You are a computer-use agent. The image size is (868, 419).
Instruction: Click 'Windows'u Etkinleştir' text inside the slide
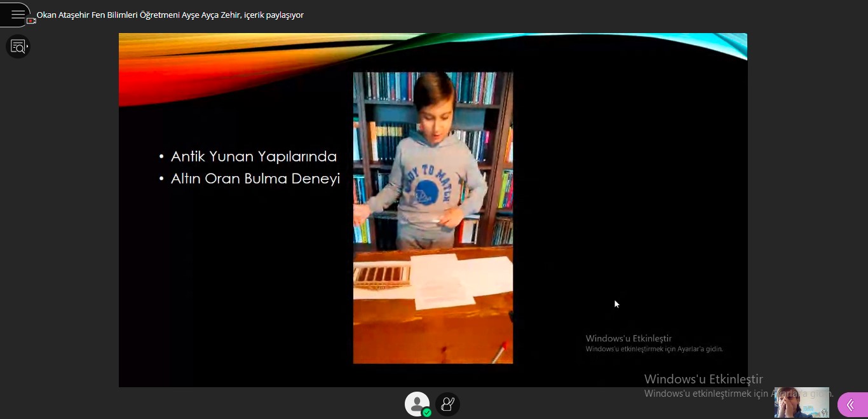(628, 338)
